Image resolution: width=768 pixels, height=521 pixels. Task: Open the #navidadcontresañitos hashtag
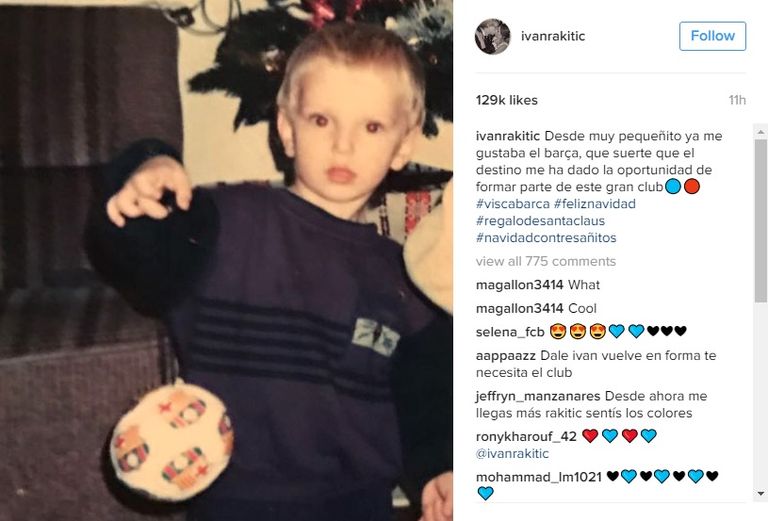(546, 237)
